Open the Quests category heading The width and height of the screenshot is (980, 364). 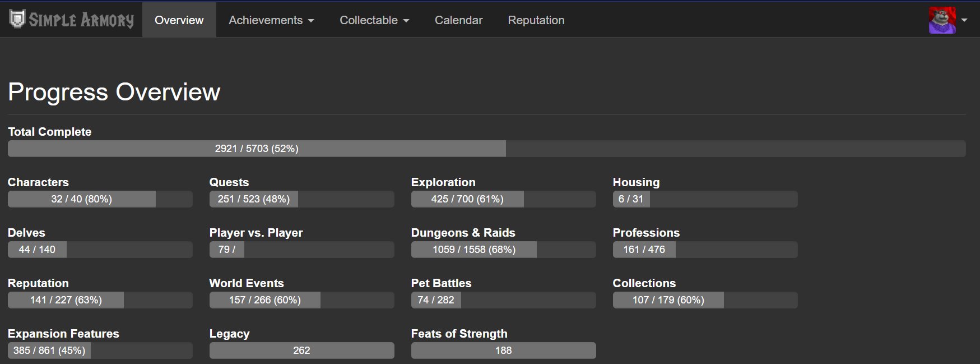tap(229, 182)
